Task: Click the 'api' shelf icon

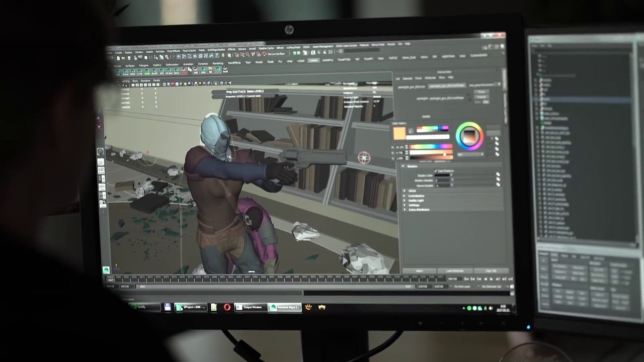Action: pos(196,71)
